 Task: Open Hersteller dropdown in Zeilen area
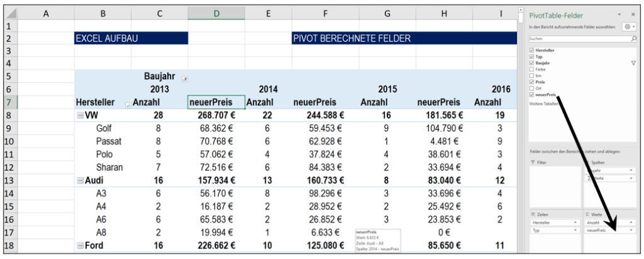click(576, 223)
